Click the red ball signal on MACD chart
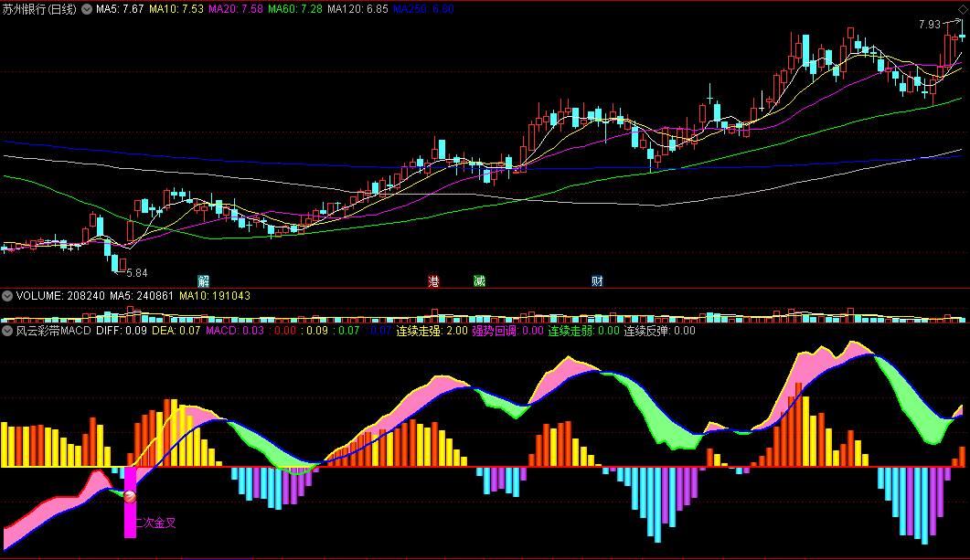Screen dimensions: 970x560 pos(130,496)
